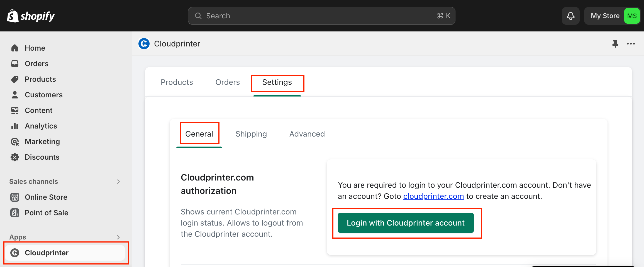Click Login with Cloudprinter account
644x267 pixels.
coord(406,223)
